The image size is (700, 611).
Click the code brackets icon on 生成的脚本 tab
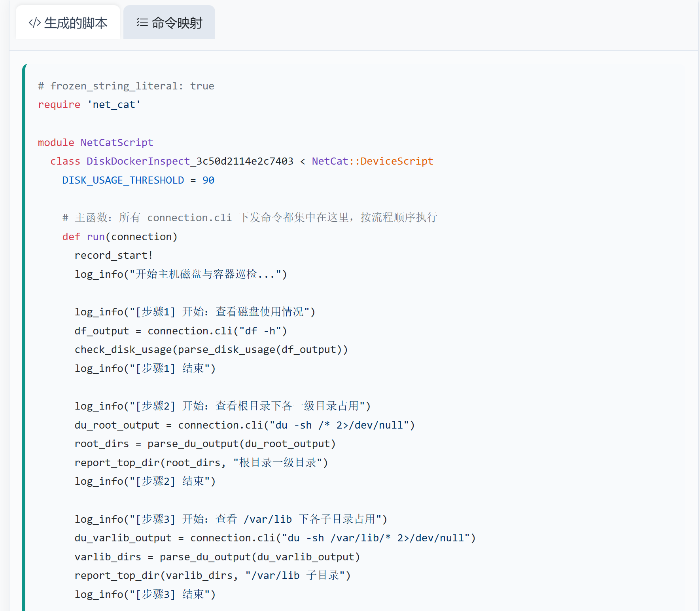coord(35,23)
